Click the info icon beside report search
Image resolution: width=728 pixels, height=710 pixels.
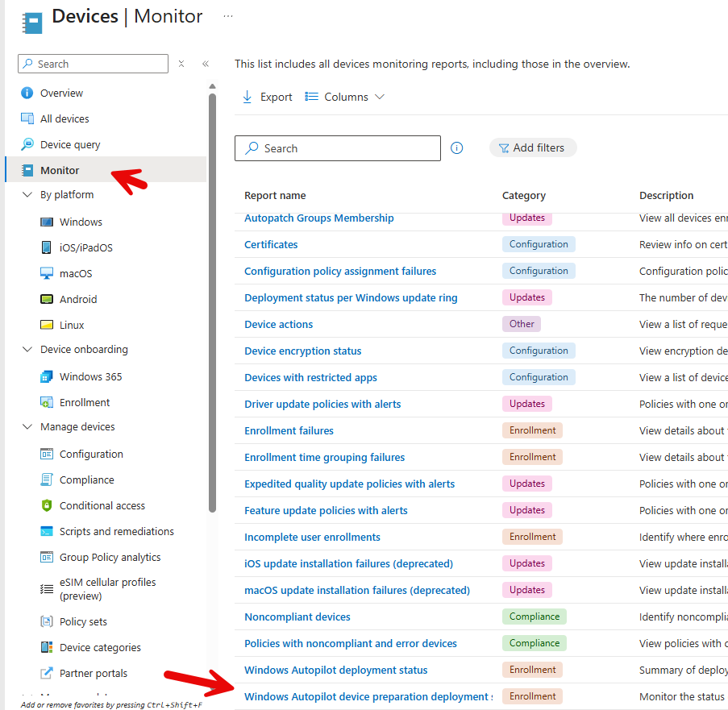click(x=457, y=148)
